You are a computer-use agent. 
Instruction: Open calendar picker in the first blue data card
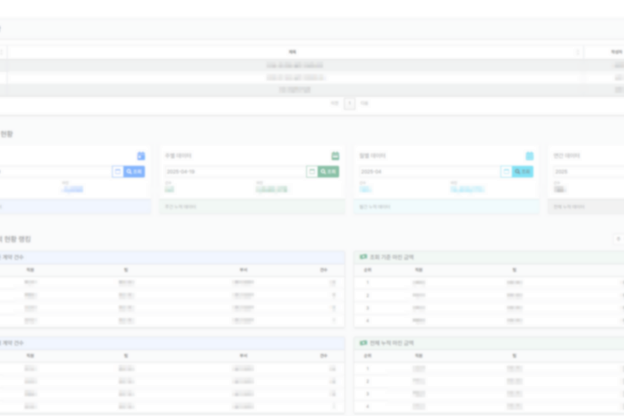pos(117,172)
